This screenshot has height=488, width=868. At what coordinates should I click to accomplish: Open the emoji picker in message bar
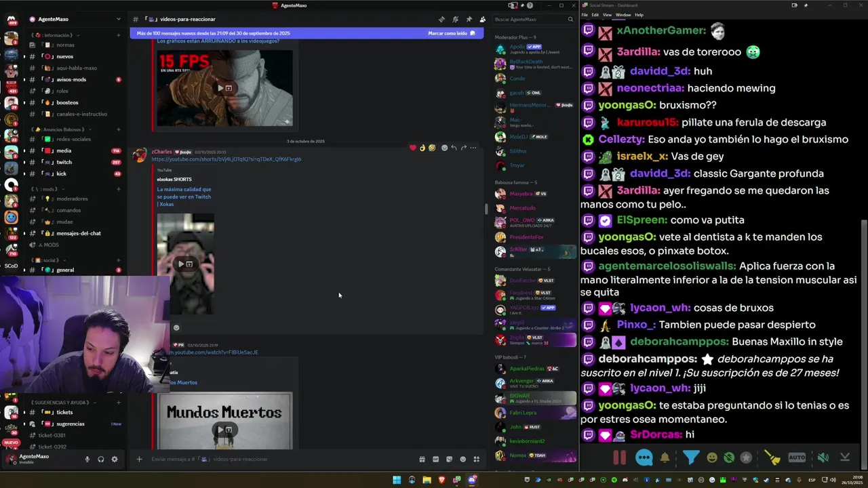click(463, 459)
